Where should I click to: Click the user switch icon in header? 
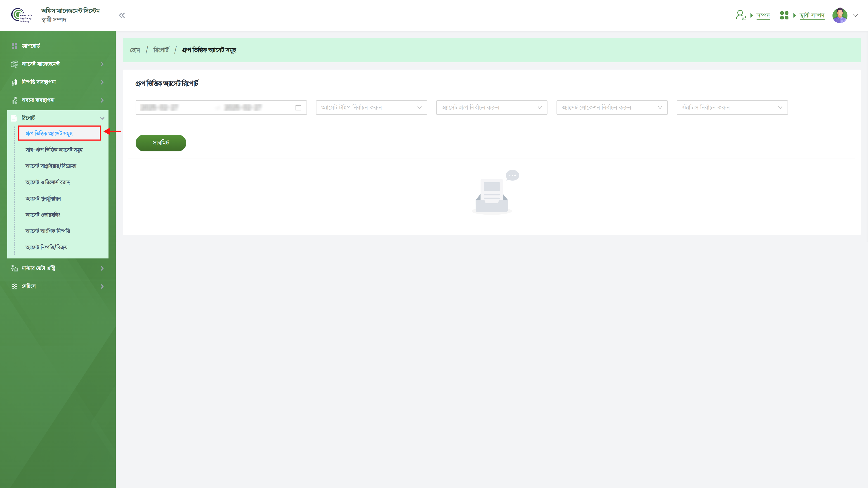click(x=741, y=15)
